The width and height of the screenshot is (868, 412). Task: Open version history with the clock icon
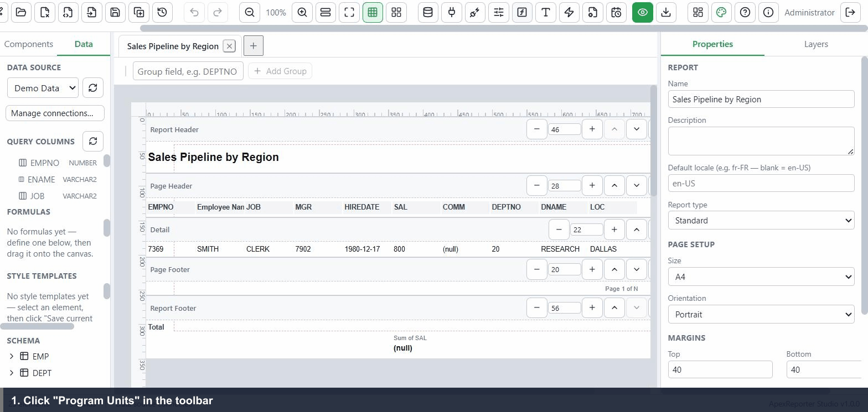click(162, 12)
